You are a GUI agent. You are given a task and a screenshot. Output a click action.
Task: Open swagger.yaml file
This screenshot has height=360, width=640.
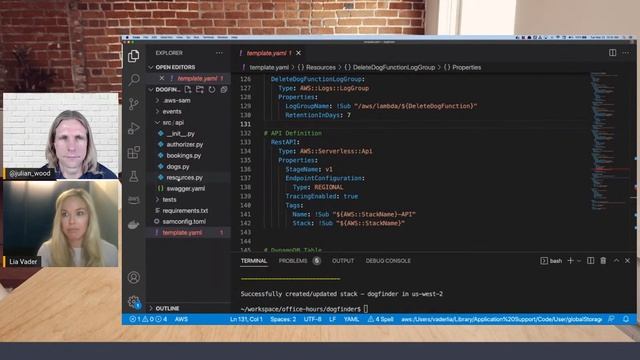click(186, 189)
